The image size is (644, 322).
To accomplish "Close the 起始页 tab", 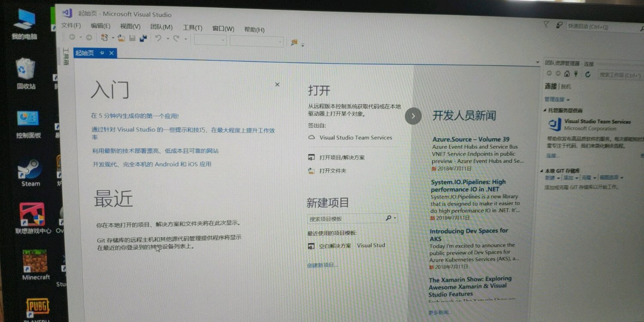I will coord(112,53).
